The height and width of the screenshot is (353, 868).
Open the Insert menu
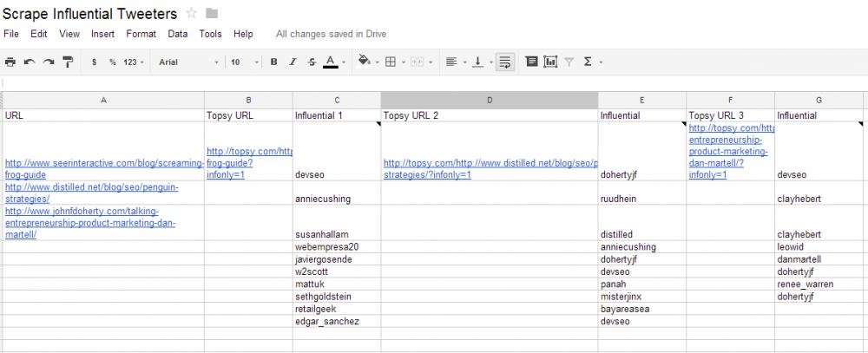[102, 34]
